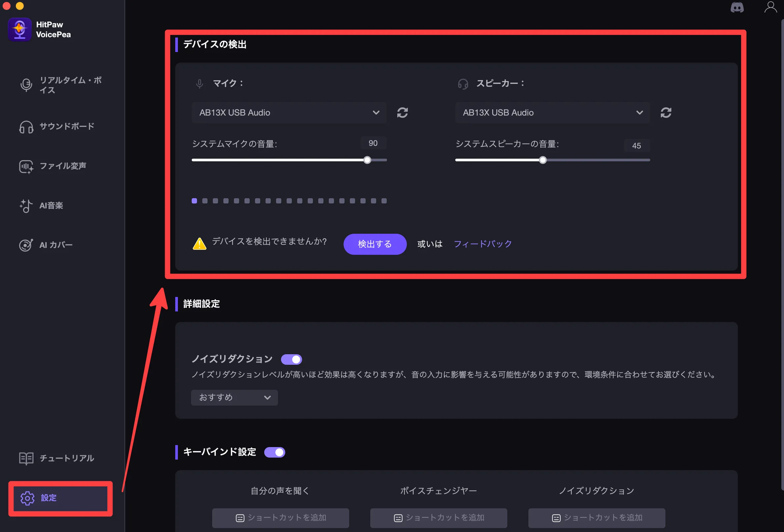This screenshot has height=532, width=784.
Task: Refresh the microphone device list
Action: click(x=402, y=113)
